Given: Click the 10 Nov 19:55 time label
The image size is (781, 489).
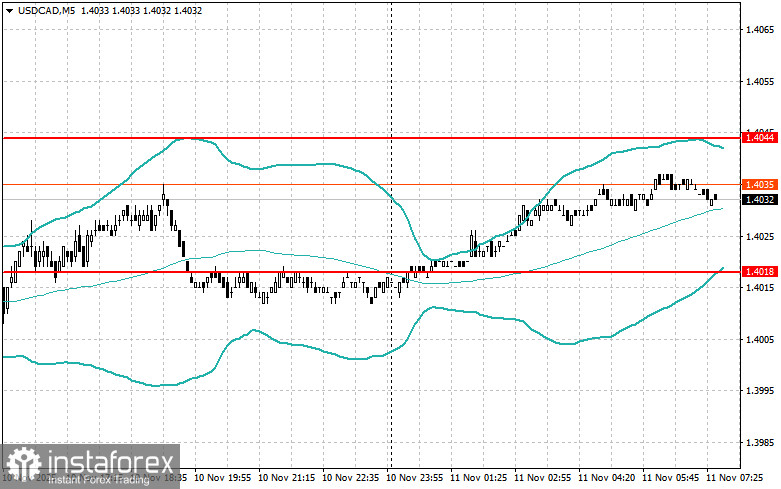Looking at the screenshot, I should [x=222, y=478].
